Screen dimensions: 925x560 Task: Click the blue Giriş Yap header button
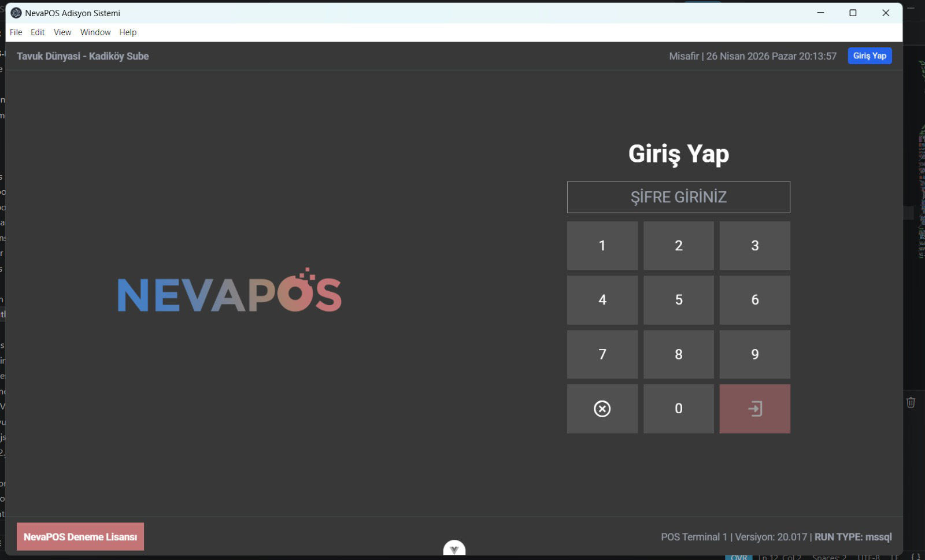point(869,55)
